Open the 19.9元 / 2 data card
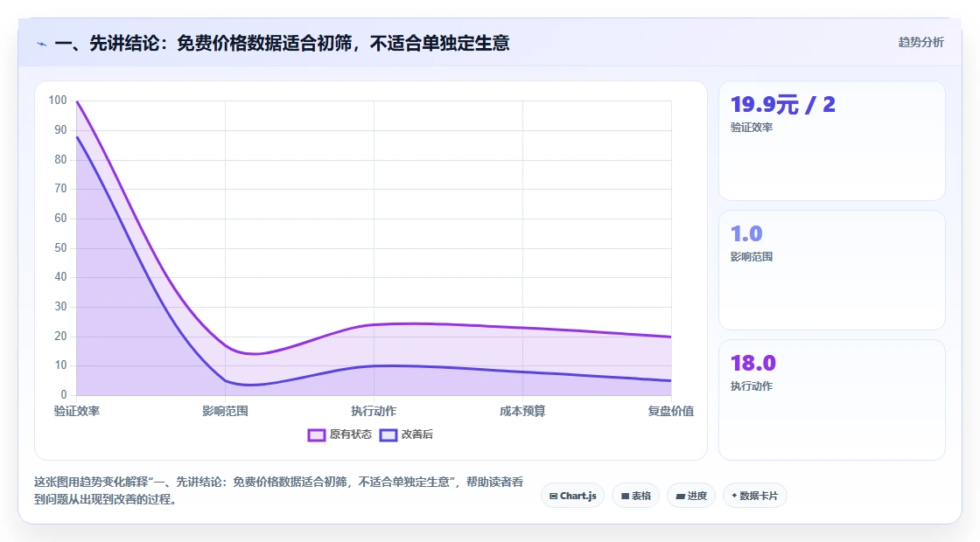Image resolution: width=980 pixels, height=542 pixels. click(832, 141)
